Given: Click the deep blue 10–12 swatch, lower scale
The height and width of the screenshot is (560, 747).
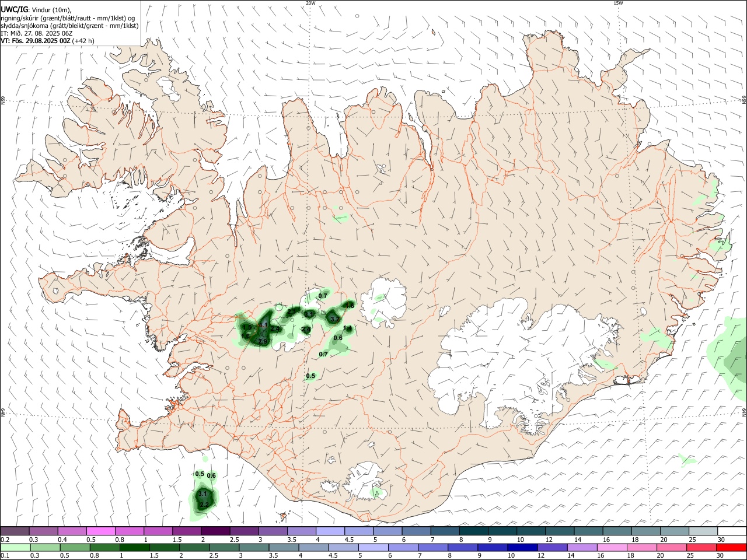Looking at the screenshot, I should [x=522, y=548].
